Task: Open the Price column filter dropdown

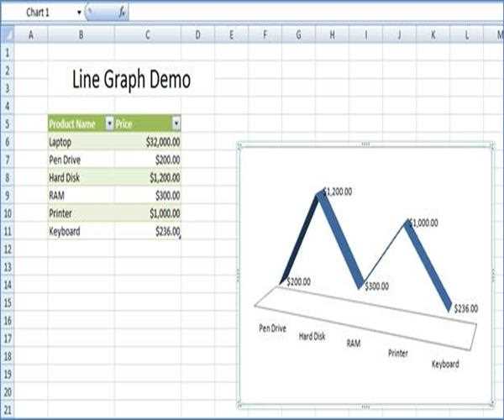Action: tap(176, 123)
